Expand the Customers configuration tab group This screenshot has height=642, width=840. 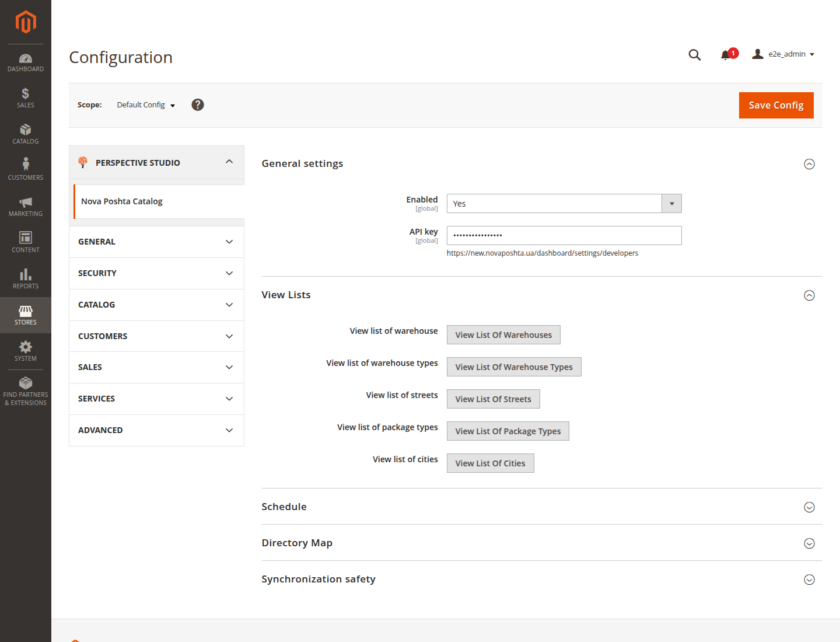click(x=156, y=336)
